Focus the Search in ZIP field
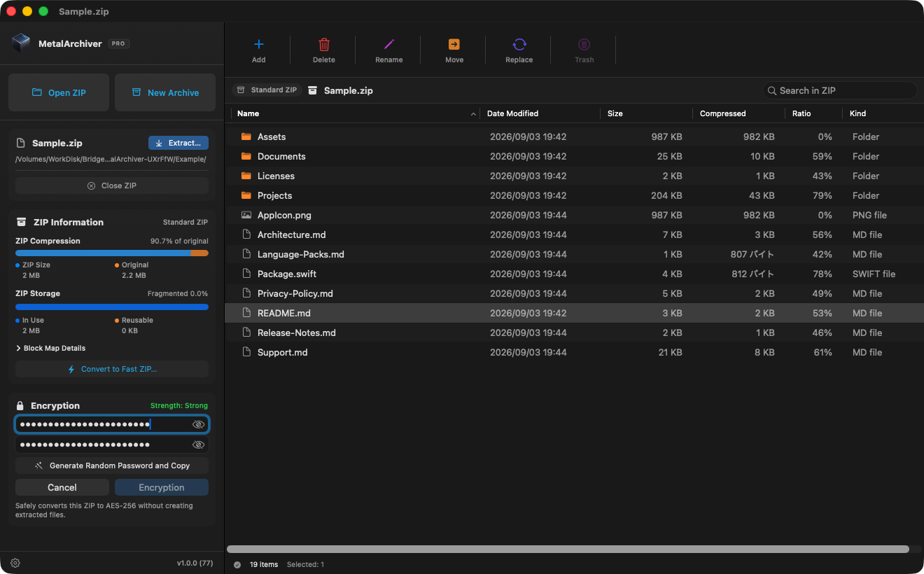Screen dimensions: 924x574 pos(839,90)
